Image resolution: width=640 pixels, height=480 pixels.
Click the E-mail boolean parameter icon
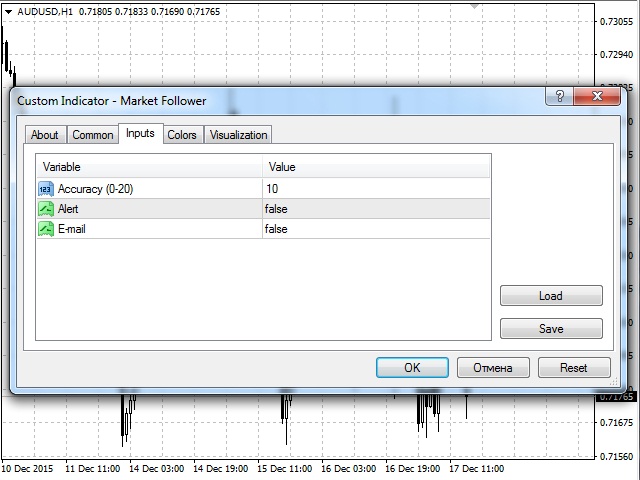(46, 229)
